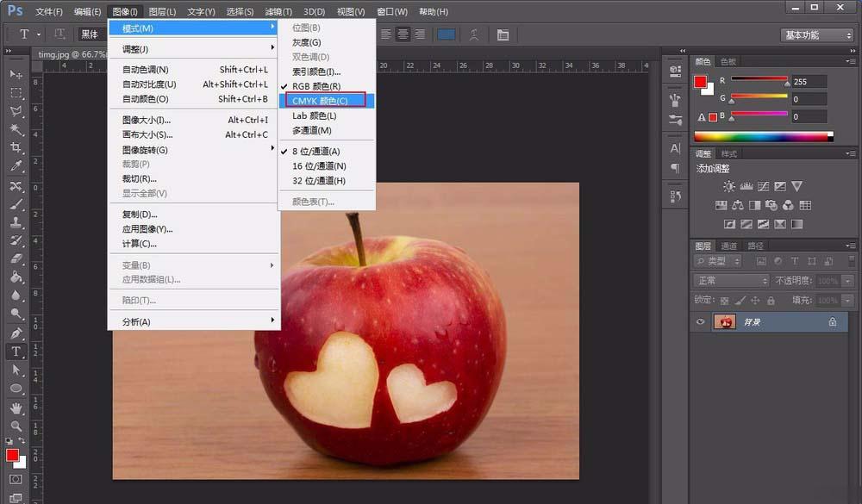Screen dimensions: 862x504
Task: Add a Brightness/Contrast adjustment sun icon
Action: coord(729,186)
